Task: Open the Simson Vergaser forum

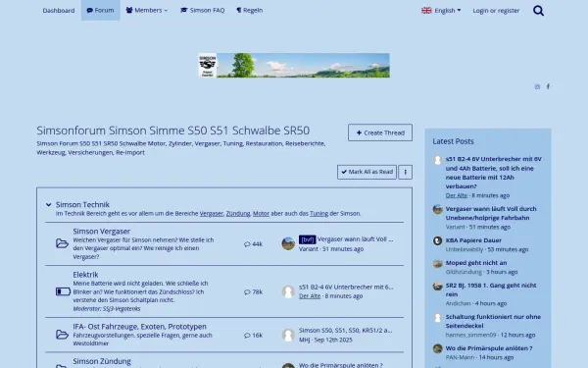Action: pos(102,232)
